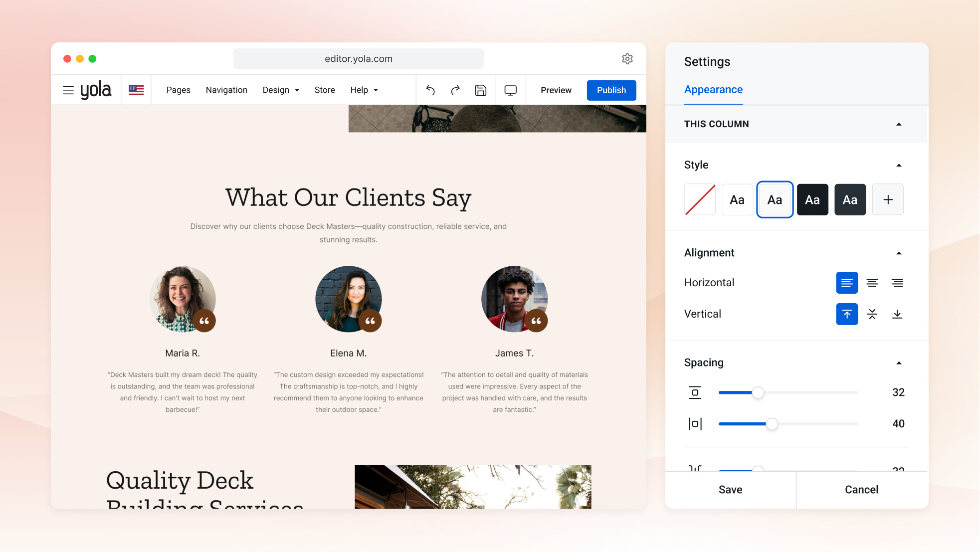Image resolution: width=980 pixels, height=552 pixels.
Task: Open the browser settings gear icon
Action: click(627, 59)
